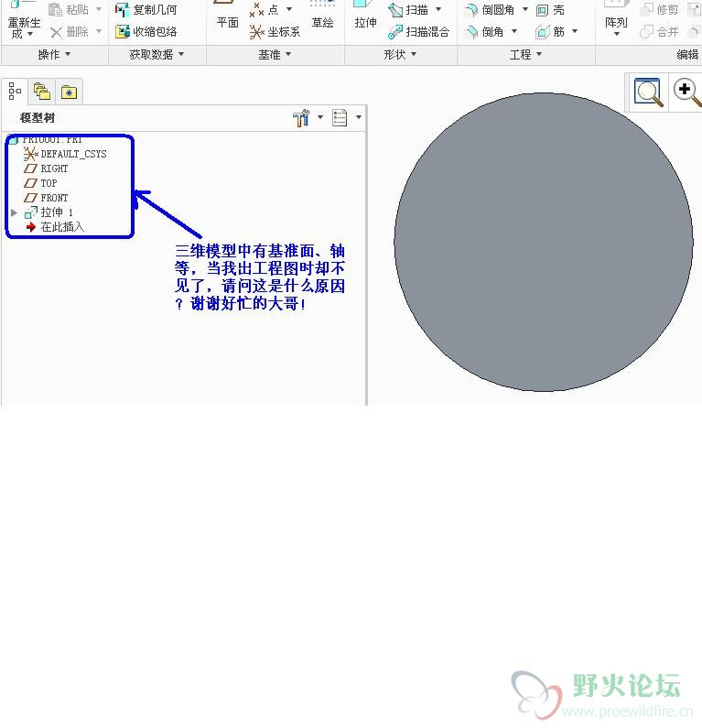702x728 pixels.
Task: Click 重新生成 (Regenerate) button
Action: tap(23, 21)
